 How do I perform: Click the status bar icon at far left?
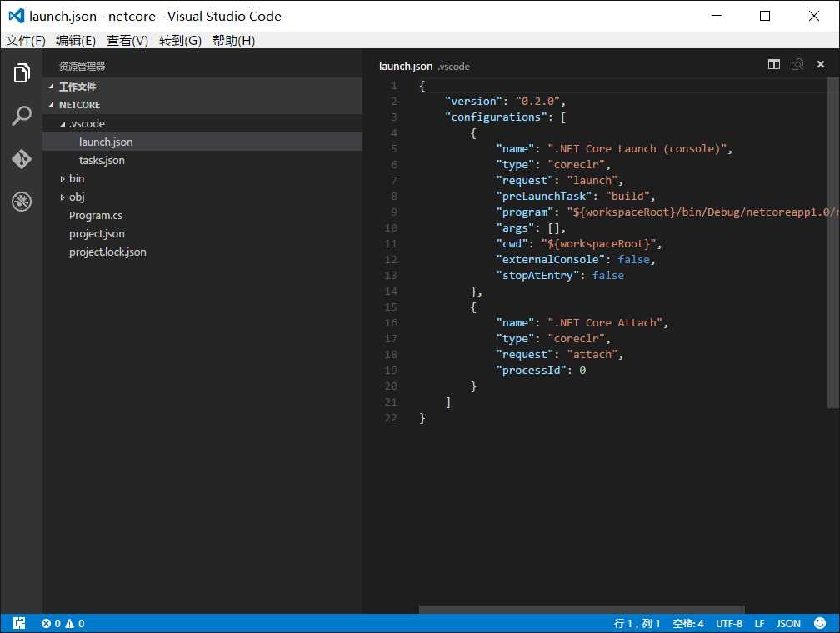(x=19, y=623)
